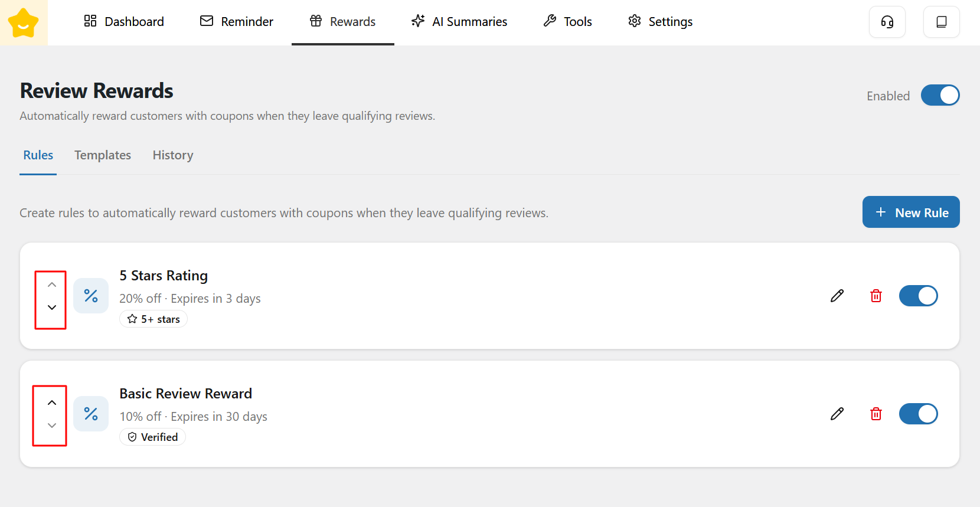This screenshot has height=507, width=980.
Task: Click percent icon of Basic Review Reward
Action: coord(91,414)
